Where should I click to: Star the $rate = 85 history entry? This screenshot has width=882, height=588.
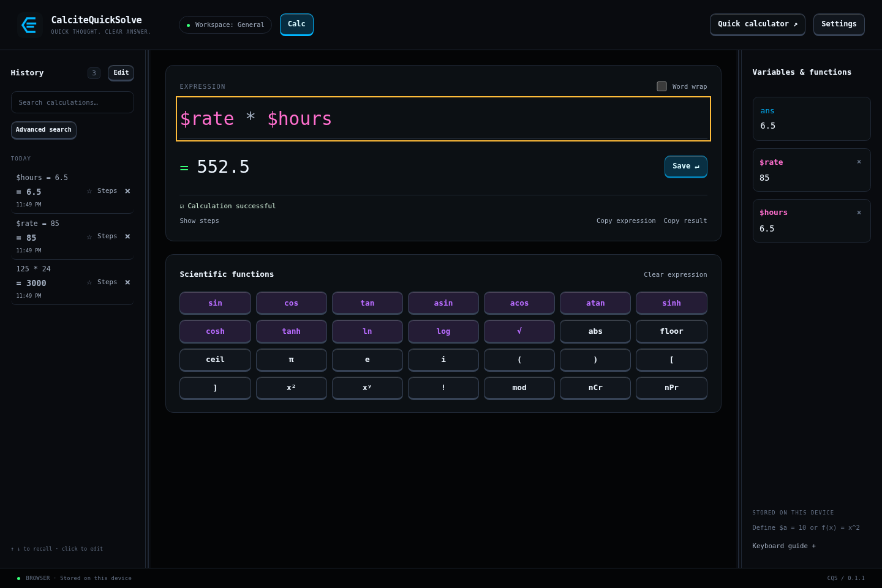tap(89, 236)
